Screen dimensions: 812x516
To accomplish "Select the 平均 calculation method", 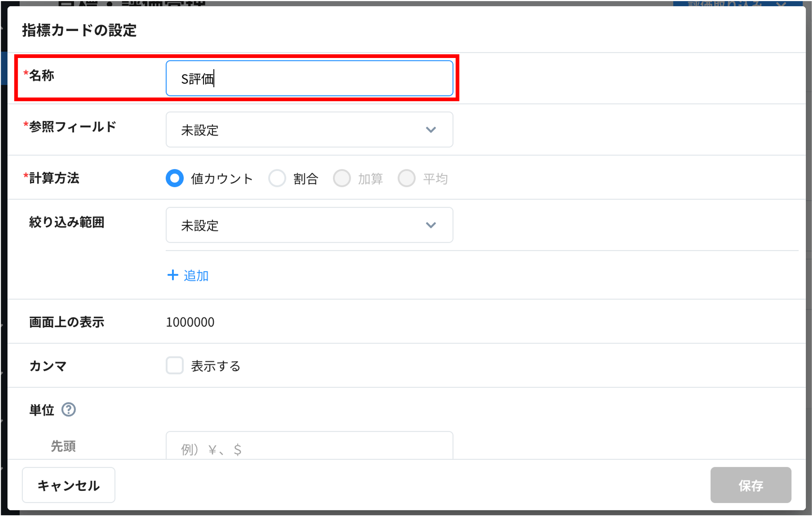I will [x=406, y=178].
